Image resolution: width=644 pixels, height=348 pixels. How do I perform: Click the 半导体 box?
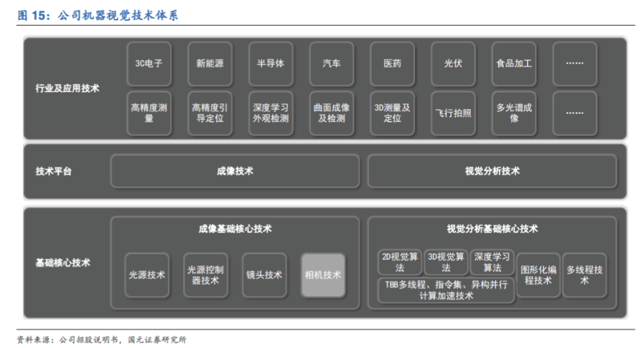click(271, 64)
